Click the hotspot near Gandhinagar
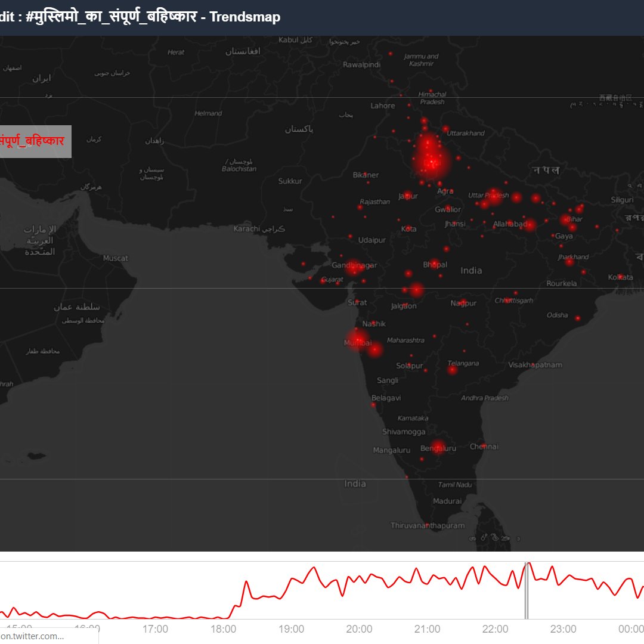Screen dimensions: 644x644 pos(355,267)
